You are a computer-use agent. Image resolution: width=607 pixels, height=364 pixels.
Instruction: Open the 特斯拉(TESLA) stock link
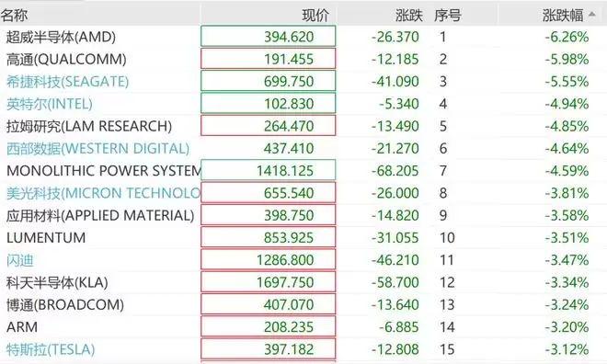pos(51,349)
